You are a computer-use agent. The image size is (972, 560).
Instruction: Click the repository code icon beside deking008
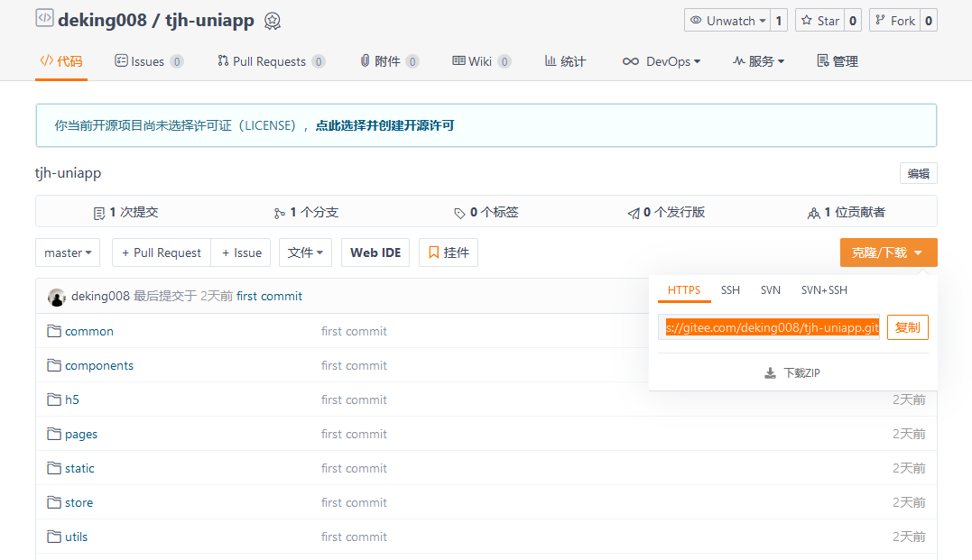pyautogui.click(x=44, y=18)
